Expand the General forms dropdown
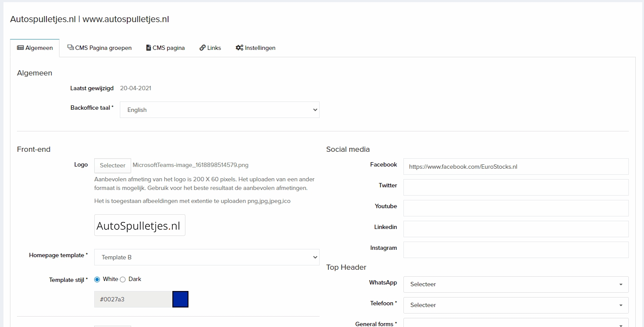The image size is (644, 327). click(516, 323)
